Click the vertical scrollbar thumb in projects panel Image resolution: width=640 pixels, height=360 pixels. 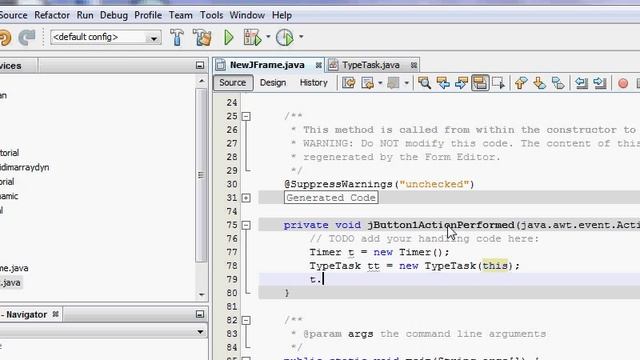[202, 175]
